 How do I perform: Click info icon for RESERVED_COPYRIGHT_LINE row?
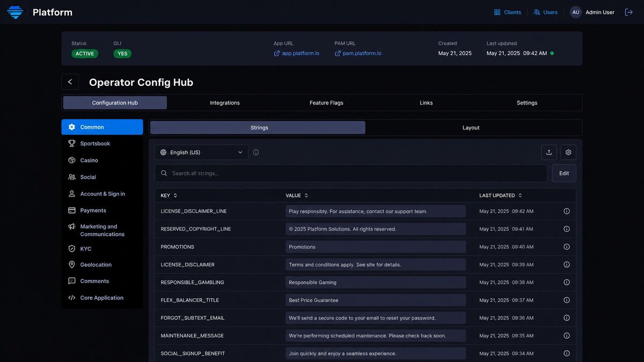pyautogui.click(x=567, y=229)
